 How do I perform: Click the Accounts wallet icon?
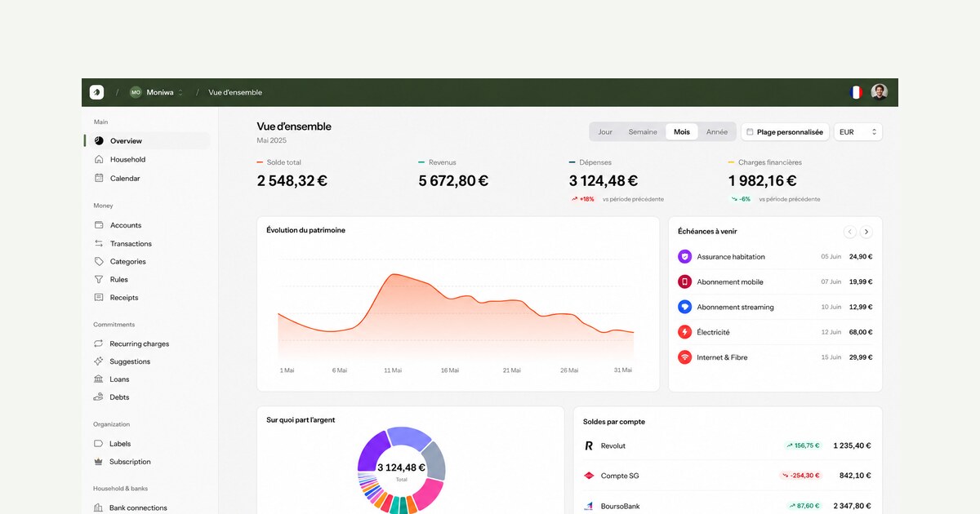click(99, 225)
